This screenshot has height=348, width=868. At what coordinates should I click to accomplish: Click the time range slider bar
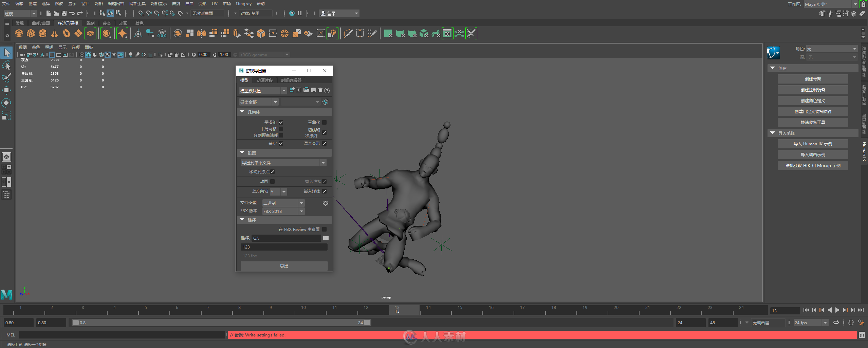coord(221,323)
